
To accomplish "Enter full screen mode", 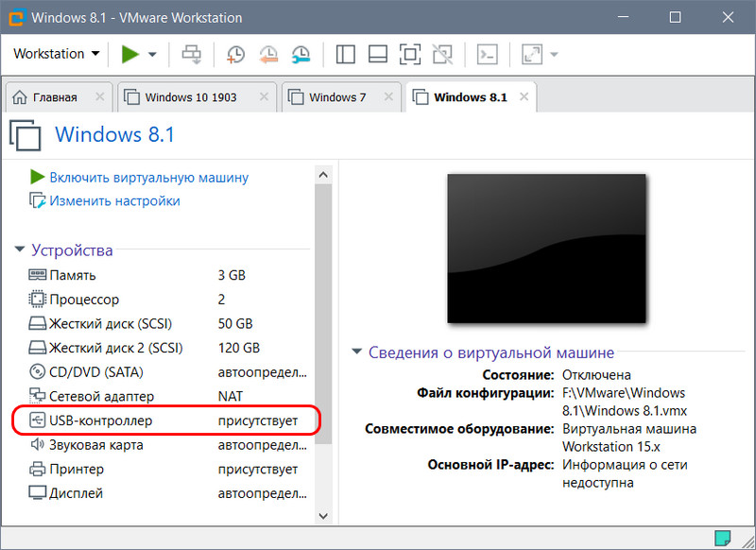I will pos(410,54).
